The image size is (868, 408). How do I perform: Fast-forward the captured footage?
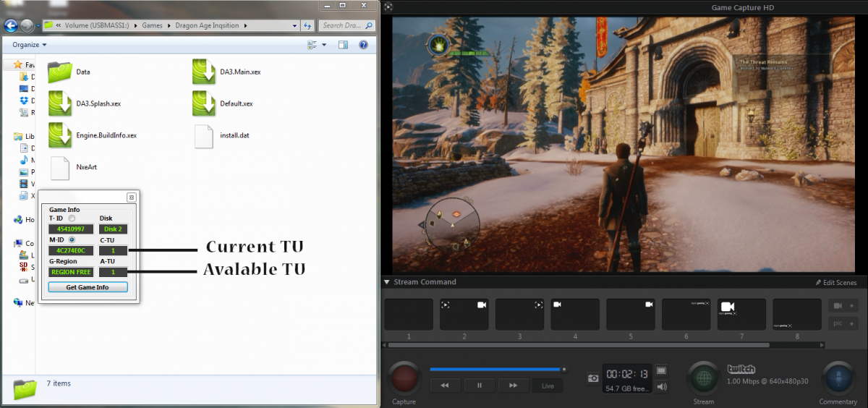[x=513, y=386]
